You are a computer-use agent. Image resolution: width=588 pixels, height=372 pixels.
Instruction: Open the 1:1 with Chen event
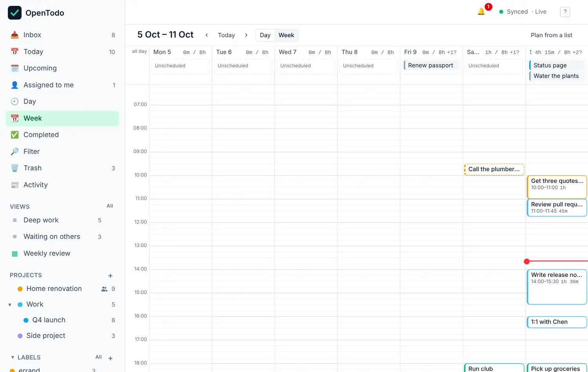coord(557,322)
